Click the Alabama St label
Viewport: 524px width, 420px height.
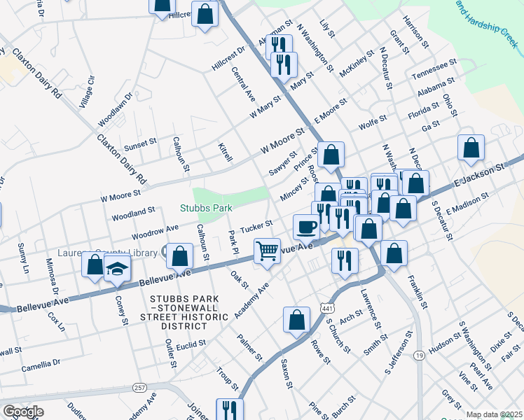pos(436,87)
